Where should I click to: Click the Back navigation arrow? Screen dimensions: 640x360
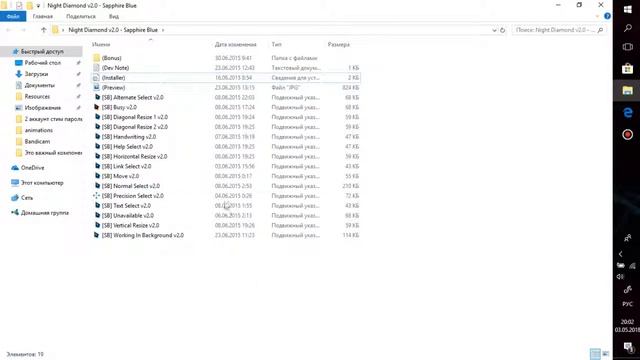point(9,30)
